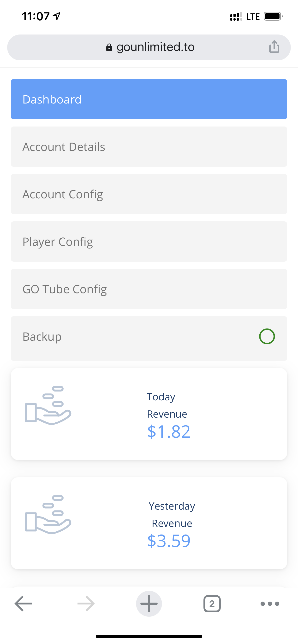Click the $3.59 yesterday revenue amount
The height and width of the screenshot is (644, 298).
point(169,541)
